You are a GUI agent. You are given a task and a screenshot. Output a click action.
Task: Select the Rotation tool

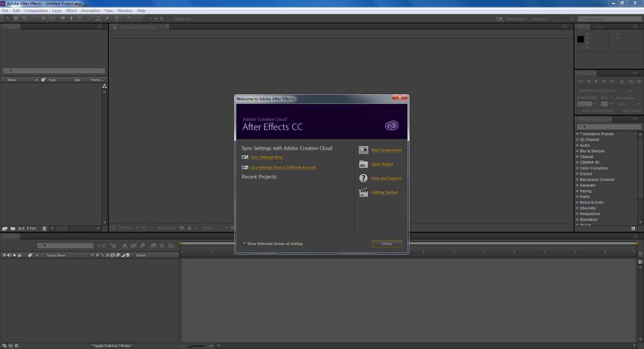click(35, 19)
